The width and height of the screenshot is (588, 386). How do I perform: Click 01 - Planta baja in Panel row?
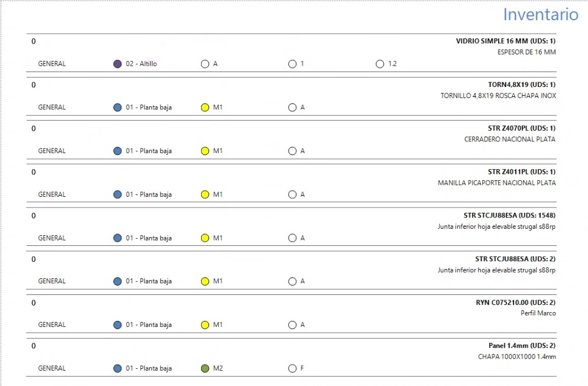[x=148, y=368]
